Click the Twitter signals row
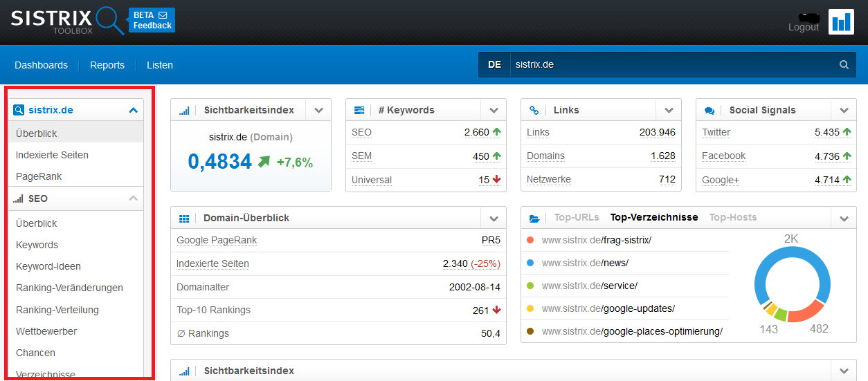This screenshot has height=381, width=868. click(x=776, y=132)
